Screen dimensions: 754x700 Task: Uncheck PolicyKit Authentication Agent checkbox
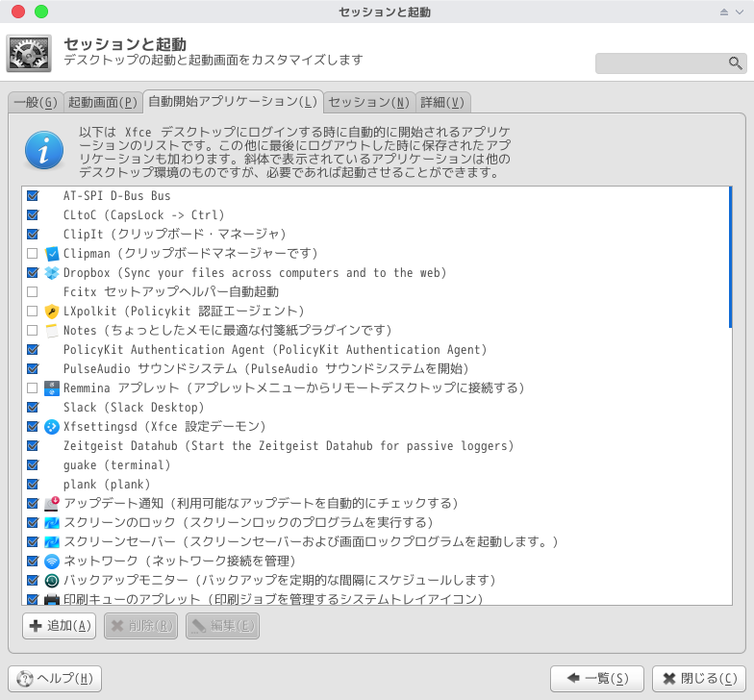(33, 350)
